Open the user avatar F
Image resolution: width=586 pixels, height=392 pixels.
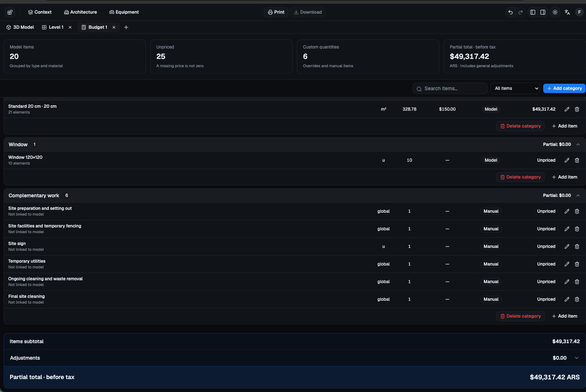pyautogui.click(x=579, y=12)
